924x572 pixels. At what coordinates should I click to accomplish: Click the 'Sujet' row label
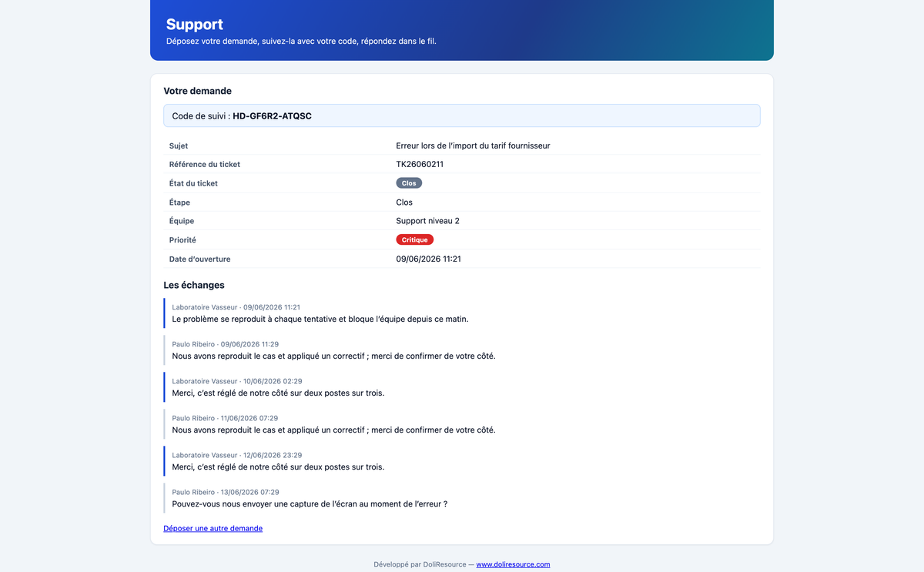coord(179,146)
